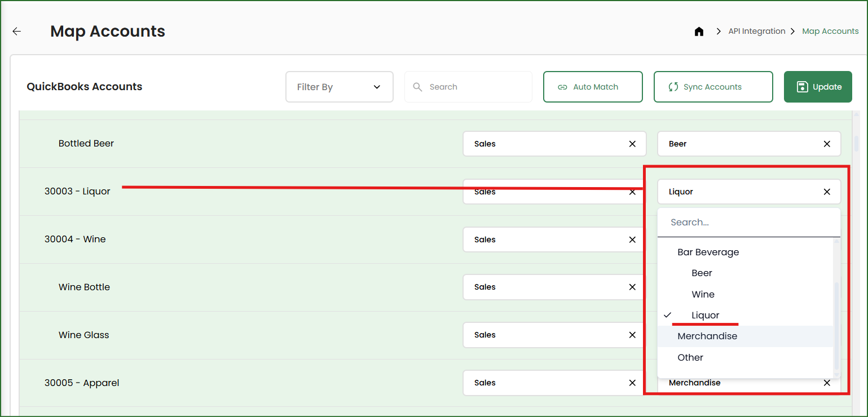Viewport: 868px width, 417px height.
Task: Sync Accounts with QuickBooks
Action: 713,87
